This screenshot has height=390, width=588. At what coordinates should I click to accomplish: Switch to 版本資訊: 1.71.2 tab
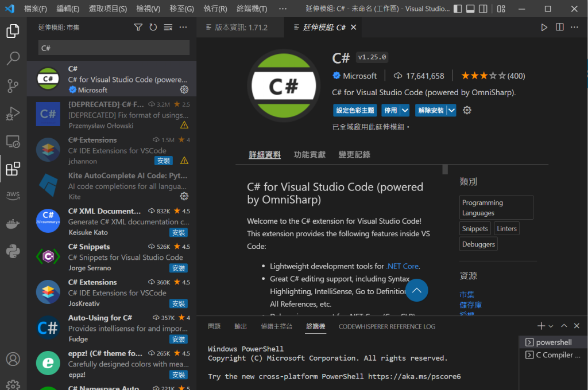click(x=241, y=28)
